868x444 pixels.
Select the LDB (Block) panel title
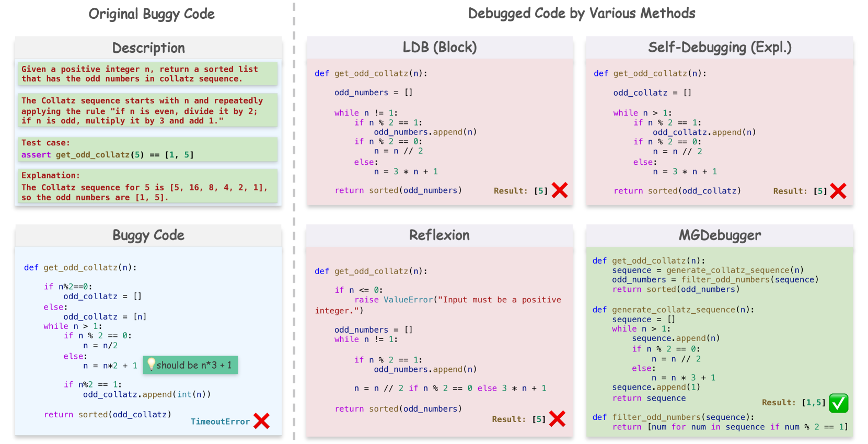coord(439,48)
